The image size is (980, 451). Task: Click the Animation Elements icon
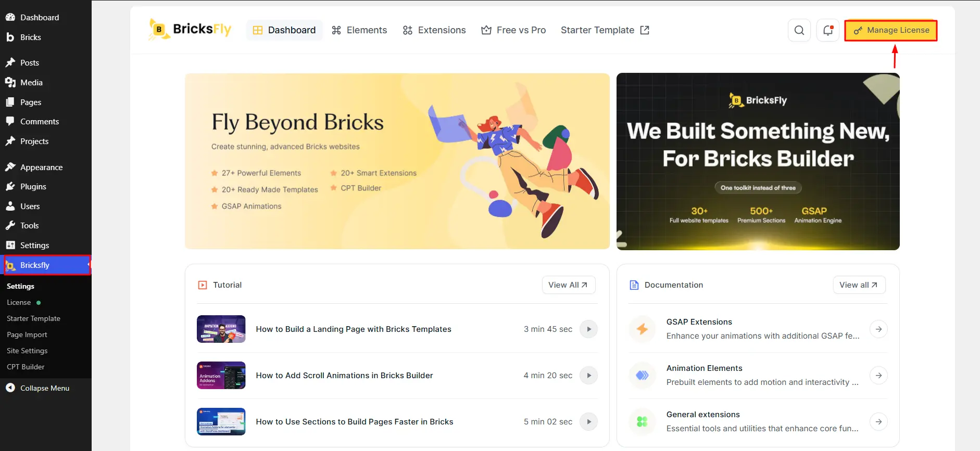tap(642, 376)
